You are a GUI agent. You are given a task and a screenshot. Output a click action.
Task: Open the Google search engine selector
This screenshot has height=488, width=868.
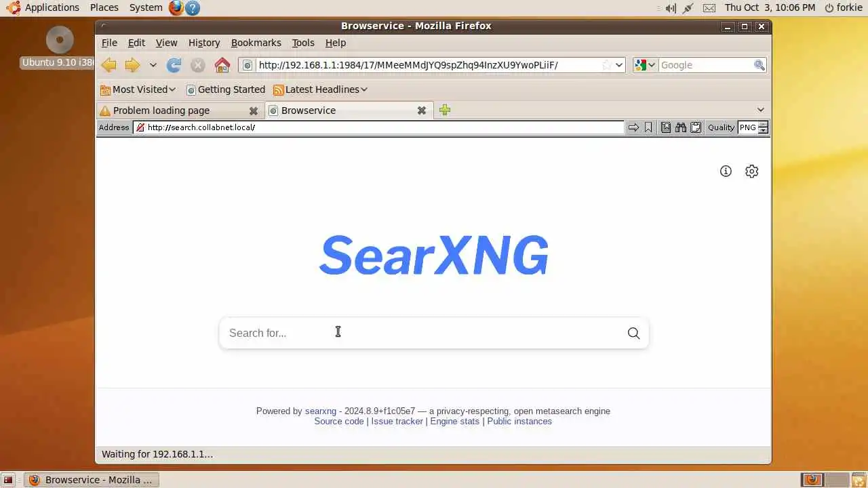click(x=645, y=65)
